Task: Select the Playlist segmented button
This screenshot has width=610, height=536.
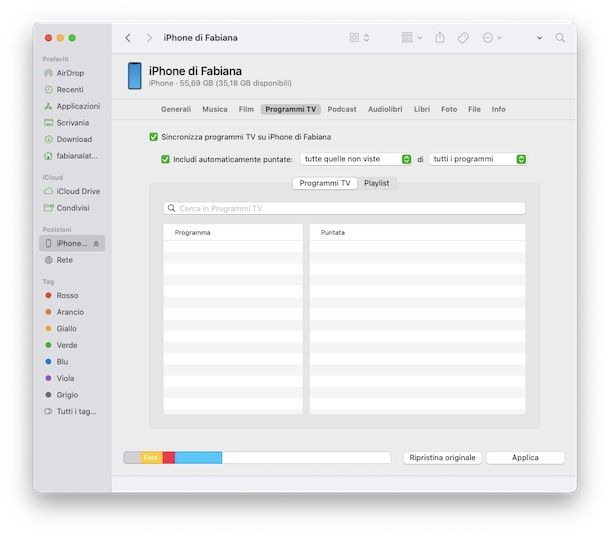Action: point(377,183)
